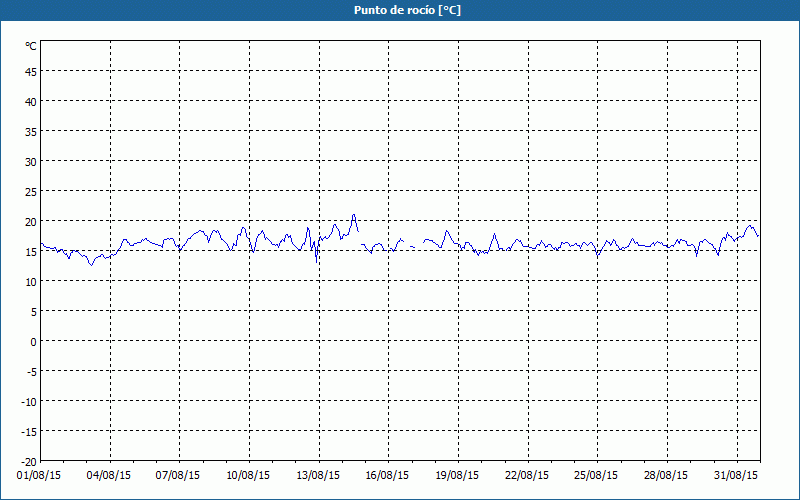
Task: Click the chart title "Punto de rocío [°C]"
Action: 407,10
